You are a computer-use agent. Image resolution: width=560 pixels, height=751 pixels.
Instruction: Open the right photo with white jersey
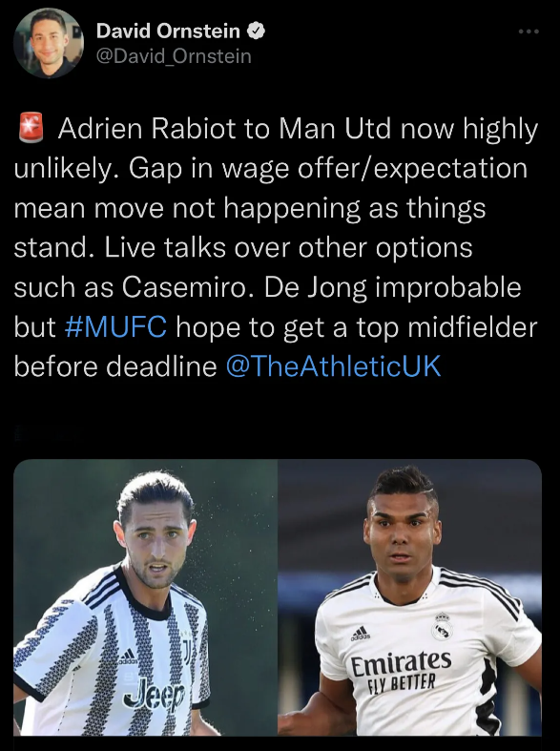tap(409, 597)
